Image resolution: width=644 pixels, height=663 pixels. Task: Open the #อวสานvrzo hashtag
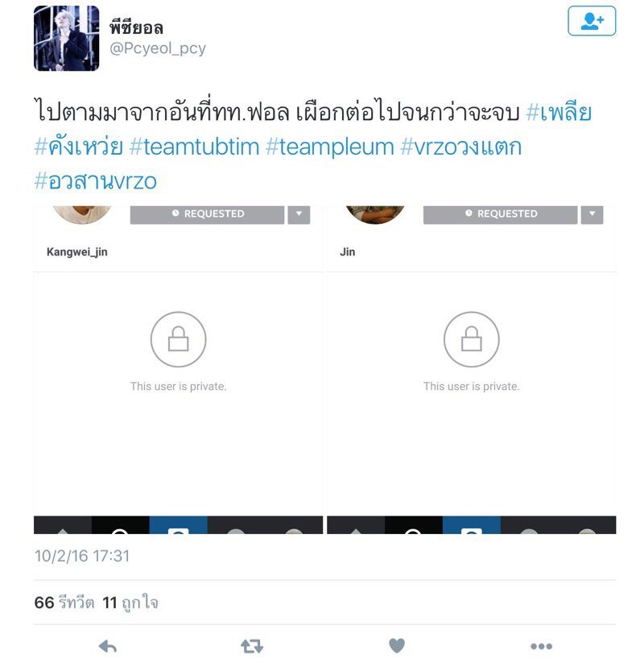pyautogui.click(x=96, y=181)
